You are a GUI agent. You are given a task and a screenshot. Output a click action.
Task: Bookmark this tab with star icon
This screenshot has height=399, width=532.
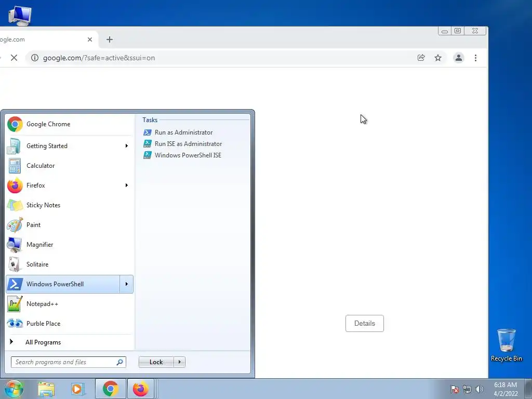point(438,58)
